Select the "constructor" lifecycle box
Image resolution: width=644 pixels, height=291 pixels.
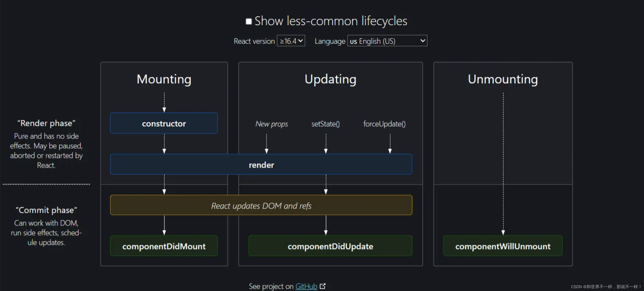coord(164,123)
